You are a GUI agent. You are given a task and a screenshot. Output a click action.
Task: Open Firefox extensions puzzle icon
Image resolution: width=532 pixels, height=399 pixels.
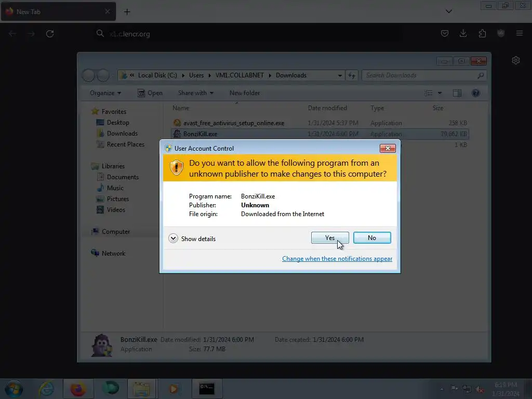coord(482,33)
